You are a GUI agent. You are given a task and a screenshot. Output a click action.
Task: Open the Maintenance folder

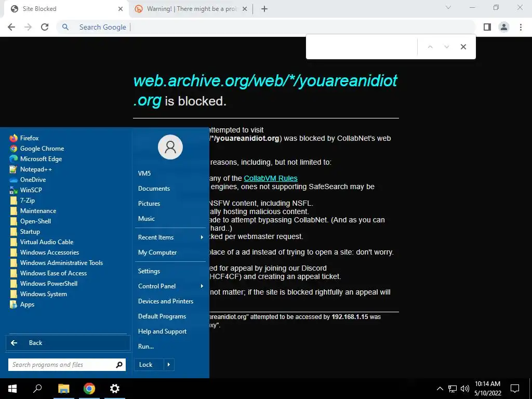click(38, 211)
